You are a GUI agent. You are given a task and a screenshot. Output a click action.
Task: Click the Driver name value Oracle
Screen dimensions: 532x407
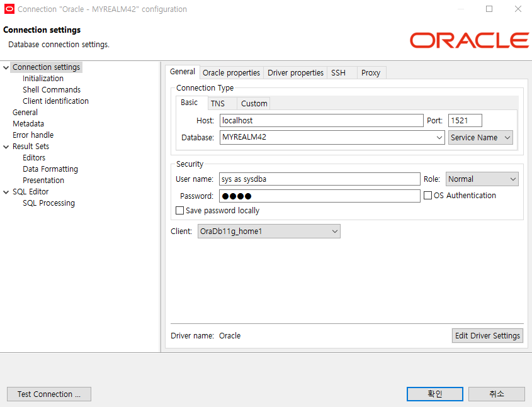[230, 336]
